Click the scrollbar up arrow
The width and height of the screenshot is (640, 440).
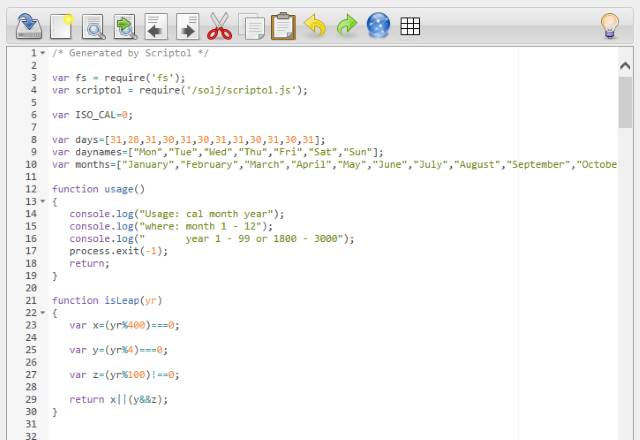point(625,65)
